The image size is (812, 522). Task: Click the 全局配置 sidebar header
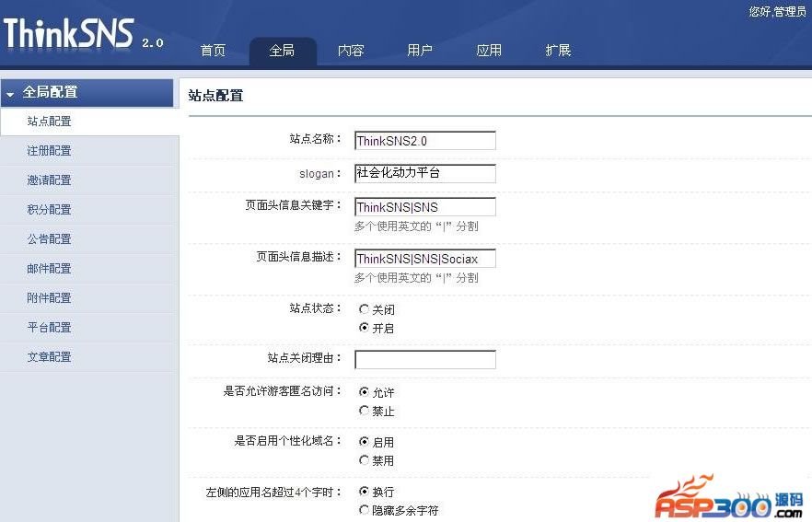[x=87, y=93]
